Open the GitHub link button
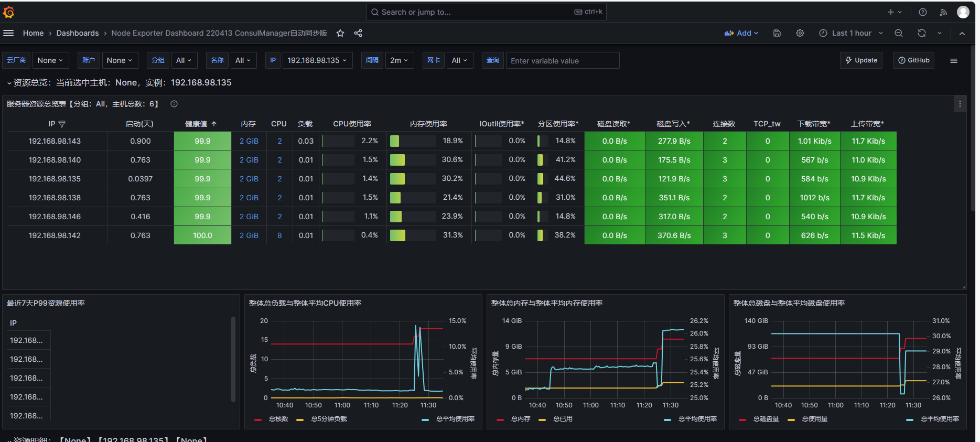980x442 pixels. click(x=913, y=60)
